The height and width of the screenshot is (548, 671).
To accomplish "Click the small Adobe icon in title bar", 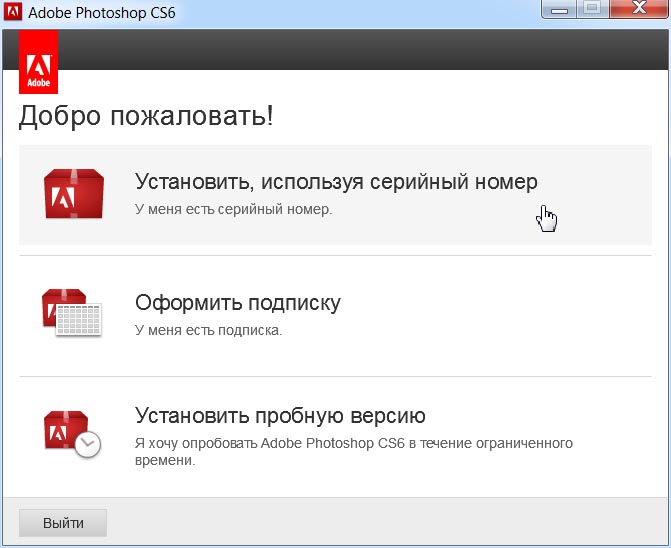I will point(12,12).
